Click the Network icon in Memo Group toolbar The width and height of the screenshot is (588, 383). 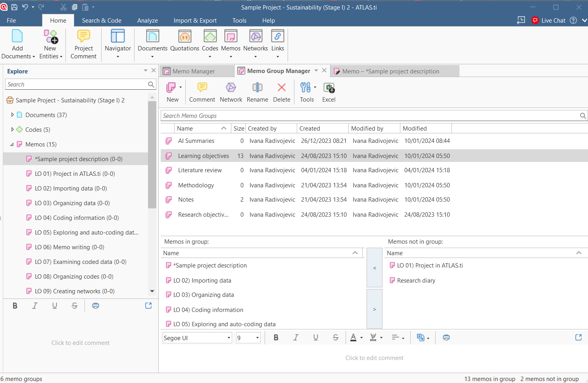coord(231,92)
